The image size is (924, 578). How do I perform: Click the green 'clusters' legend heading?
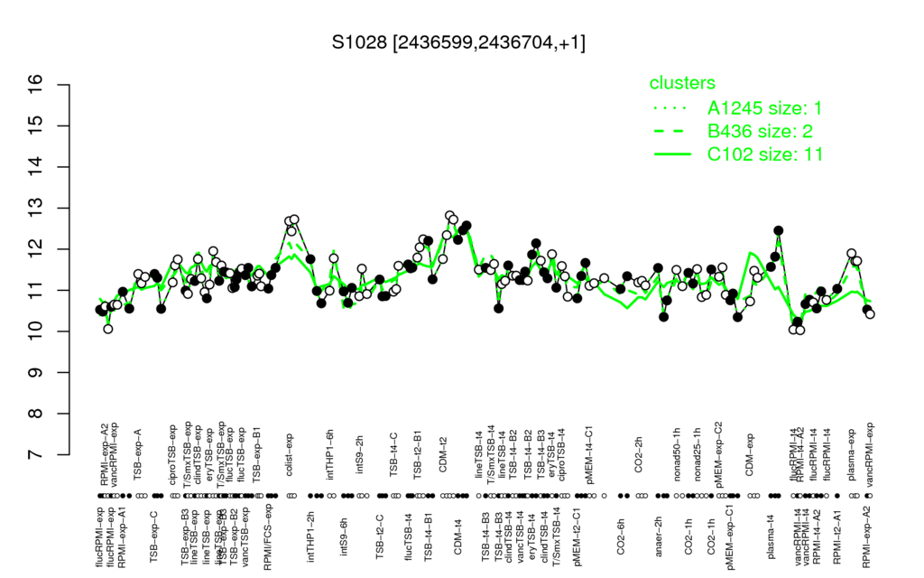682,83
